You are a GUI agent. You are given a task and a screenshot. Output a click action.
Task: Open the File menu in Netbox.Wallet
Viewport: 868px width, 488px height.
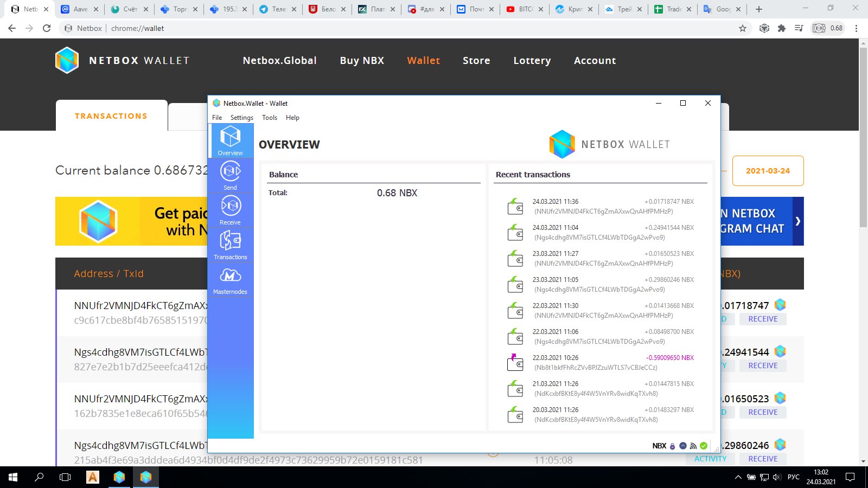coord(217,118)
